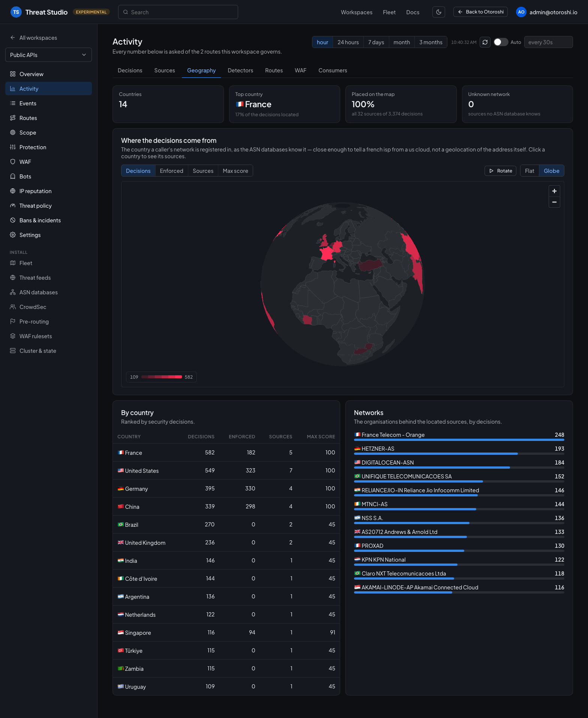This screenshot has width=588, height=718.
Task: Switch map metric to Max score
Action: (x=235, y=171)
